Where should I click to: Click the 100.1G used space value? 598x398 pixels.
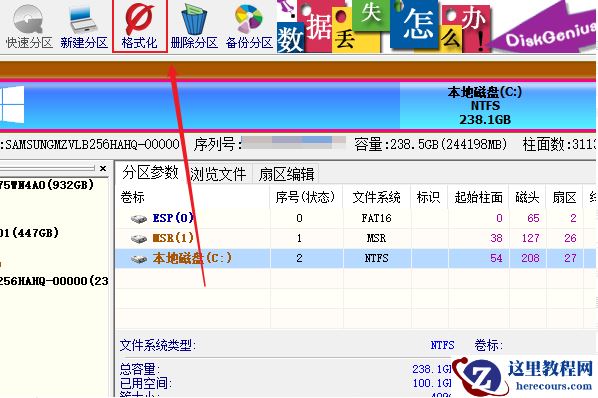(432, 383)
